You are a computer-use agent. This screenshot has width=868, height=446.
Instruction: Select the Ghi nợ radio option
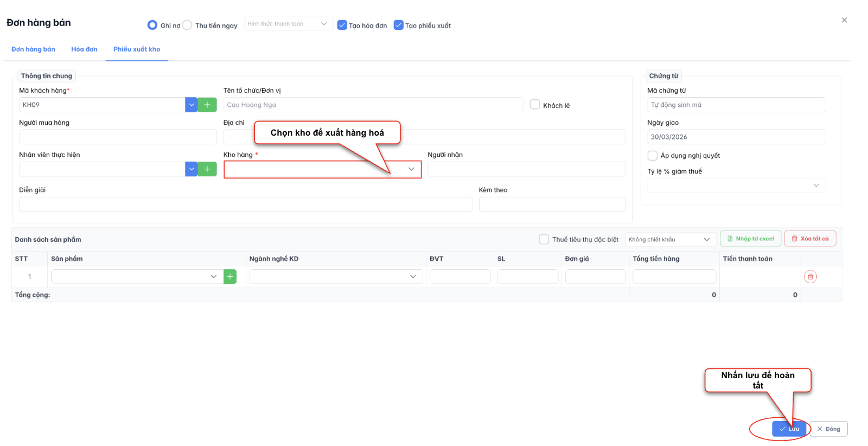pos(152,25)
